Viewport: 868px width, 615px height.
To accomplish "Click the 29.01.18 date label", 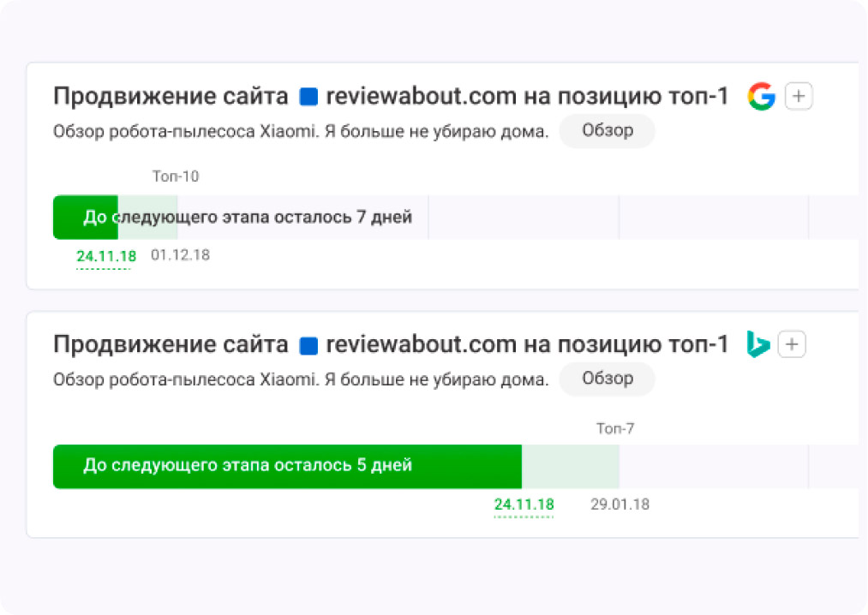I will 620,505.
